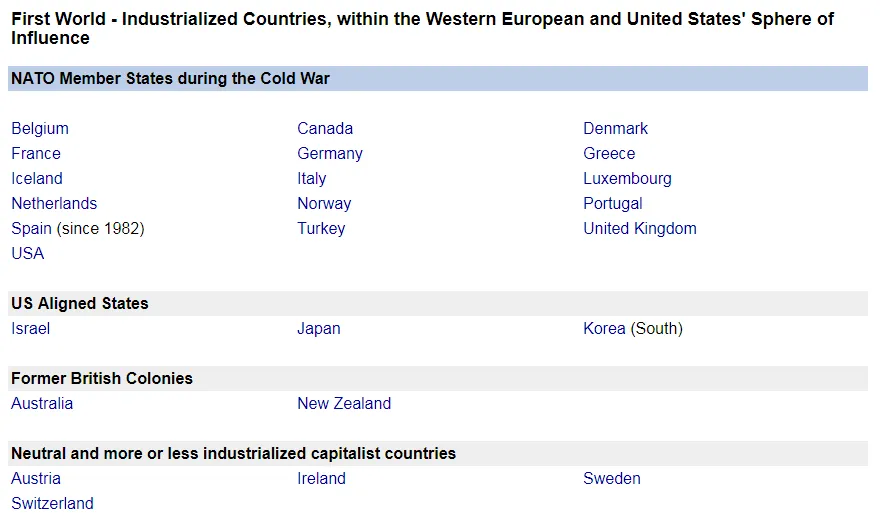Image resolution: width=880 pixels, height=528 pixels.
Task: Follow the USA link
Action: click(28, 254)
